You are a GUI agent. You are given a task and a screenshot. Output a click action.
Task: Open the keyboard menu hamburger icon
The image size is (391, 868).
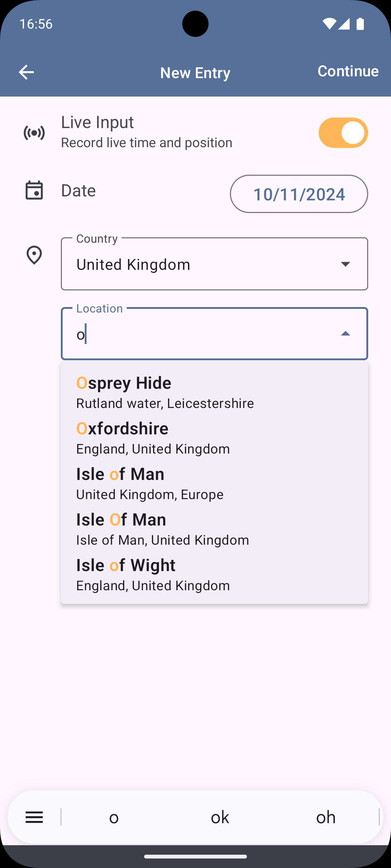pyautogui.click(x=34, y=817)
